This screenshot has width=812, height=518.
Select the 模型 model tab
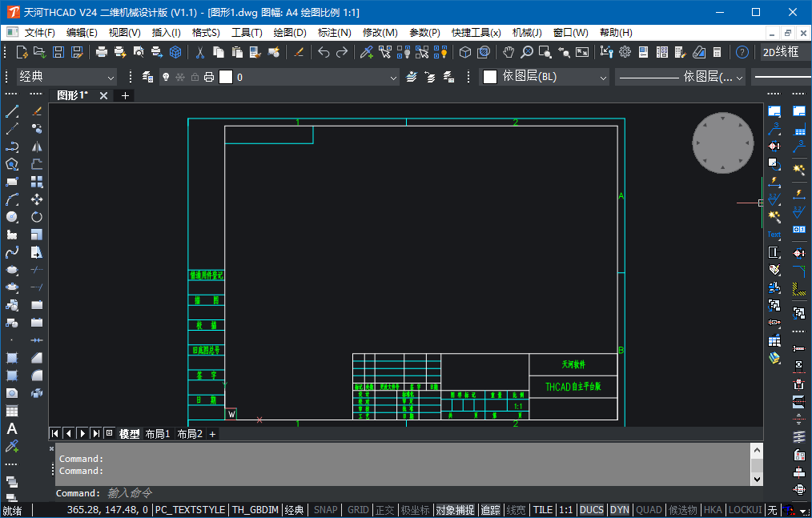(129, 434)
